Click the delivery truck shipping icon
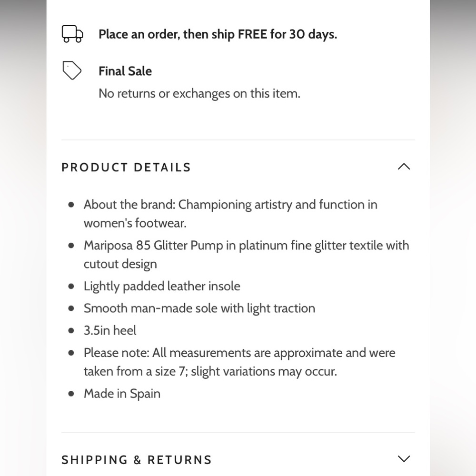The width and height of the screenshot is (476, 476). tap(72, 34)
